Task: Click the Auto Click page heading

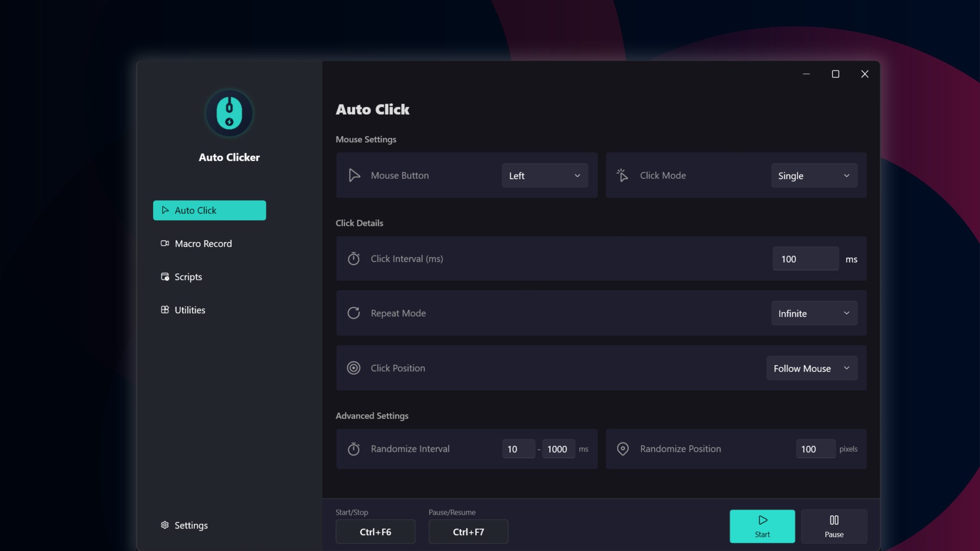Action: (373, 109)
